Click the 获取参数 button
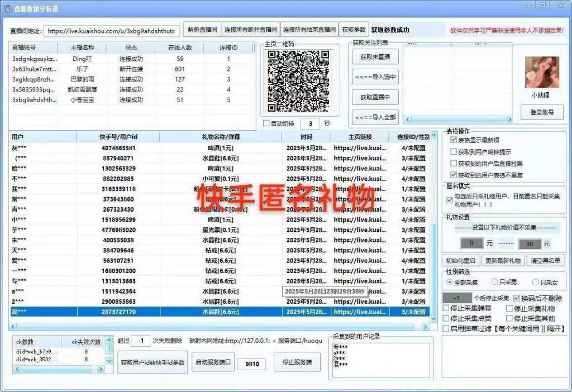The image size is (572, 392). pyautogui.click(x=354, y=30)
